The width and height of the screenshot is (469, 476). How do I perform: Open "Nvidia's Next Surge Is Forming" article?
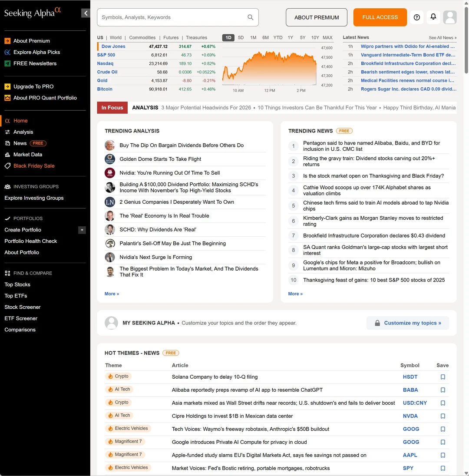click(x=156, y=257)
